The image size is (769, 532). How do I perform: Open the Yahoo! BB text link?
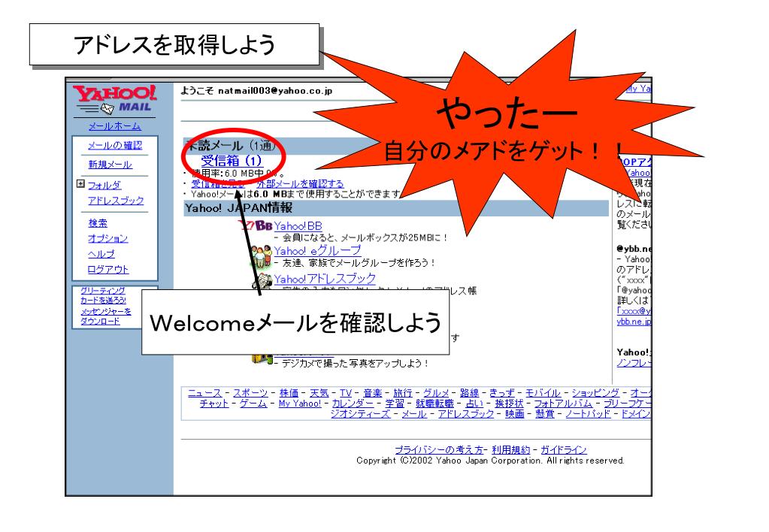[x=298, y=225]
